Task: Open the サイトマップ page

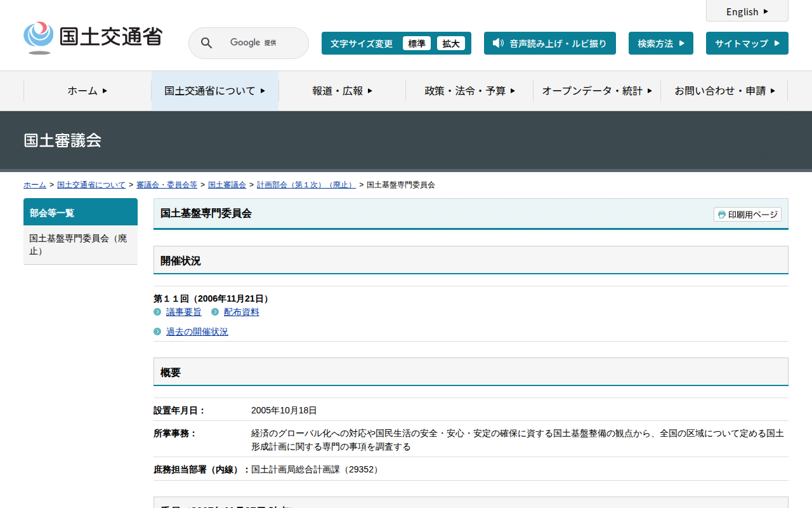Action: click(747, 43)
